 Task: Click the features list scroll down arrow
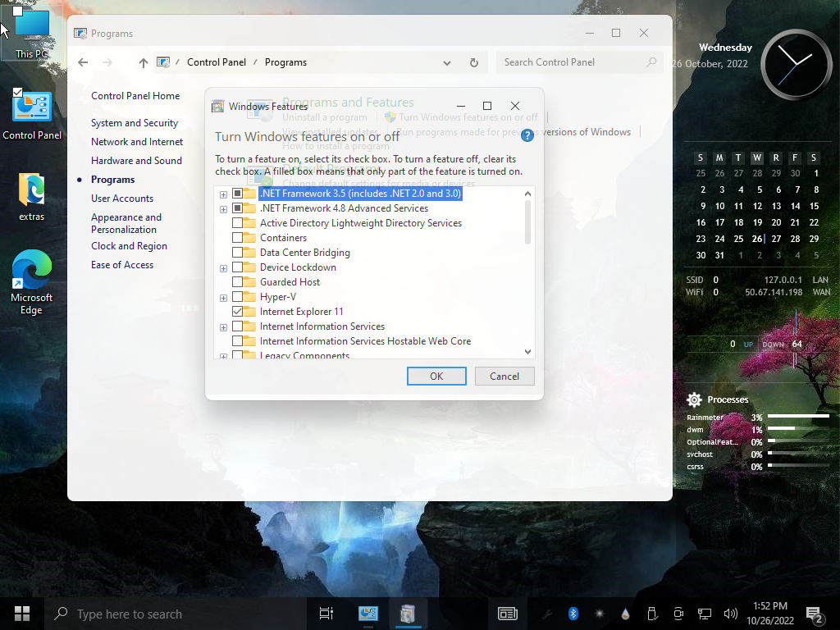point(527,352)
